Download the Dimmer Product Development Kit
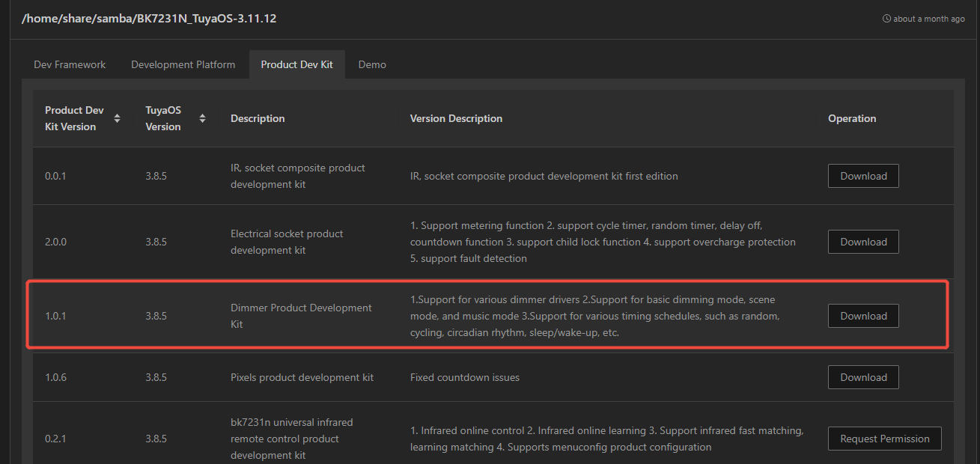 (x=862, y=316)
